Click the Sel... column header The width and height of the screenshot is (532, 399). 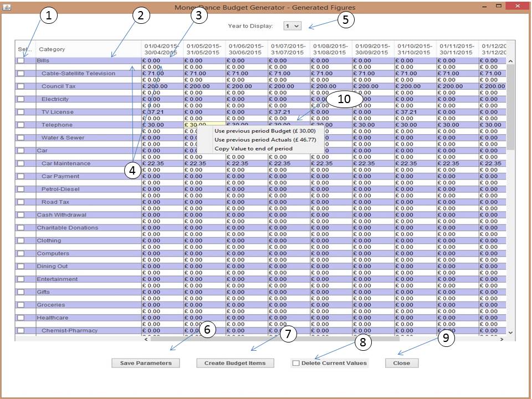click(25, 49)
